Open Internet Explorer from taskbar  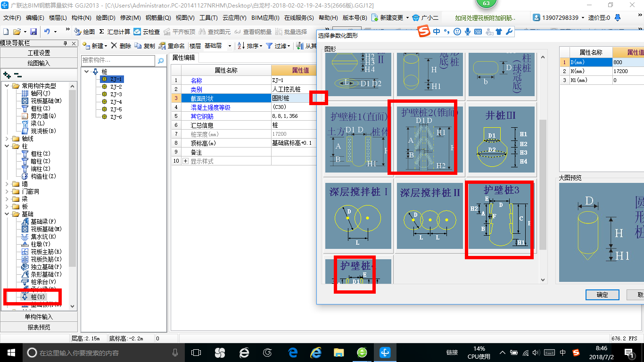click(315, 352)
